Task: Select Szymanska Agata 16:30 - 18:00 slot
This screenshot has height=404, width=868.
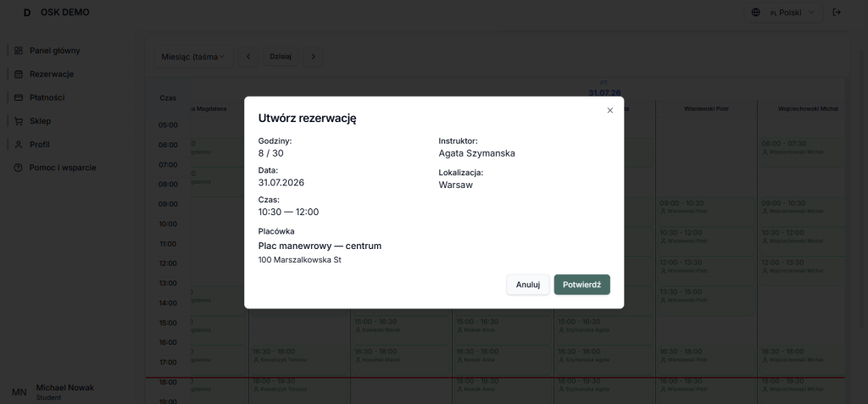Action: click(x=604, y=360)
